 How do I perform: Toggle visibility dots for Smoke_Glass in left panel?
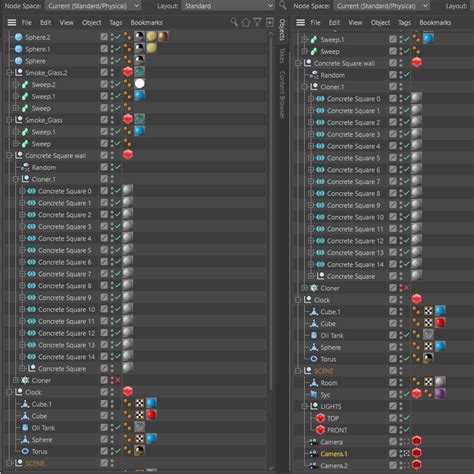112,120
